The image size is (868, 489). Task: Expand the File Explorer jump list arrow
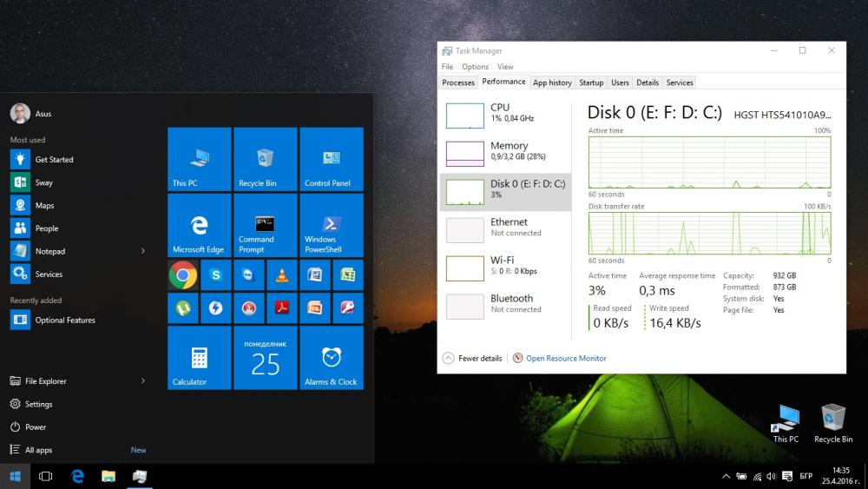pos(143,381)
